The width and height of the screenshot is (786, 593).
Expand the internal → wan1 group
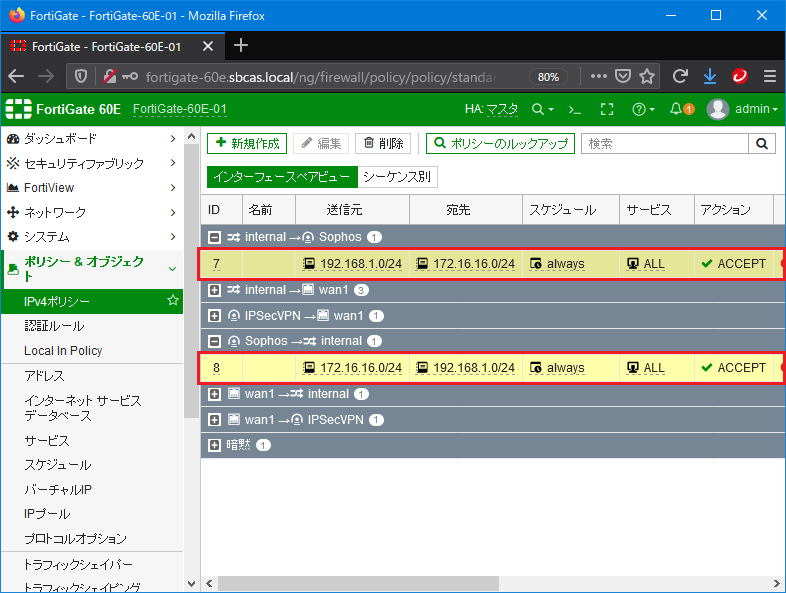214,290
